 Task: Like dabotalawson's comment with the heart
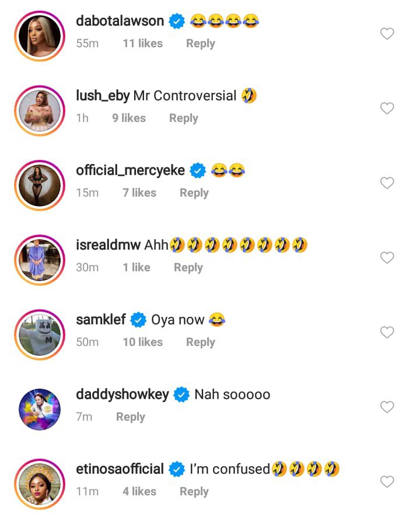pyautogui.click(x=387, y=34)
